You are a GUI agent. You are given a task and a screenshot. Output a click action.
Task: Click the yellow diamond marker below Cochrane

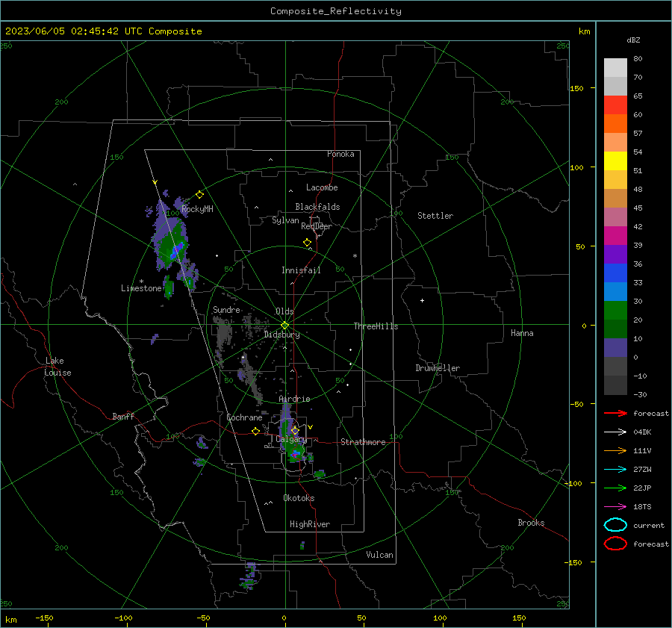click(256, 432)
